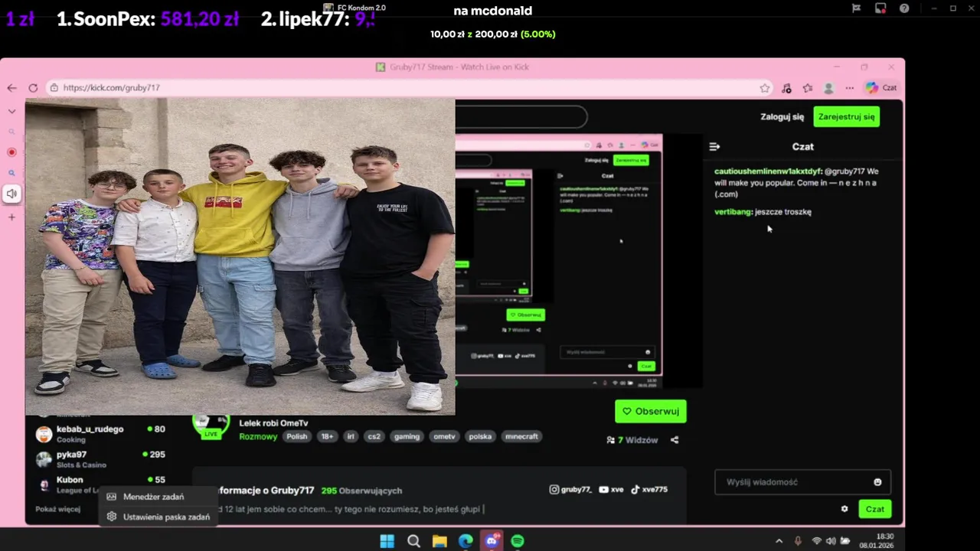Open Discord from taskbar

pos(492,541)
